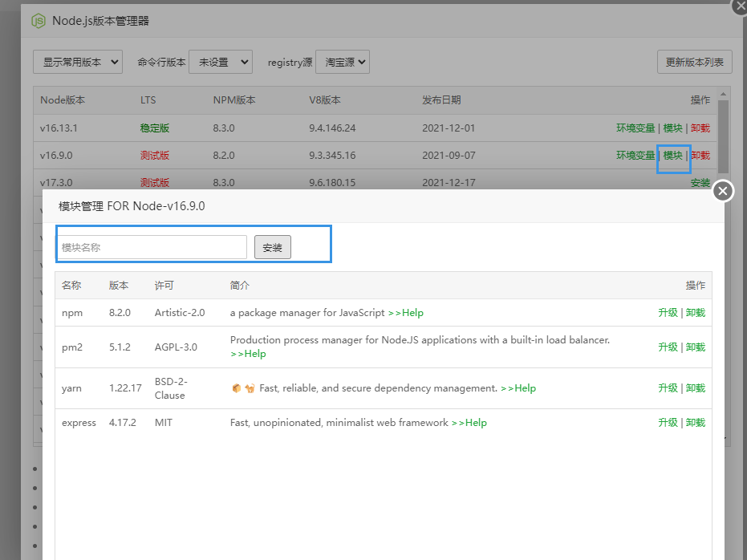Click the 稳定版 LTS label
This screenshot has width=747, height=560.
pyautogui.click(x=155, y=128)
